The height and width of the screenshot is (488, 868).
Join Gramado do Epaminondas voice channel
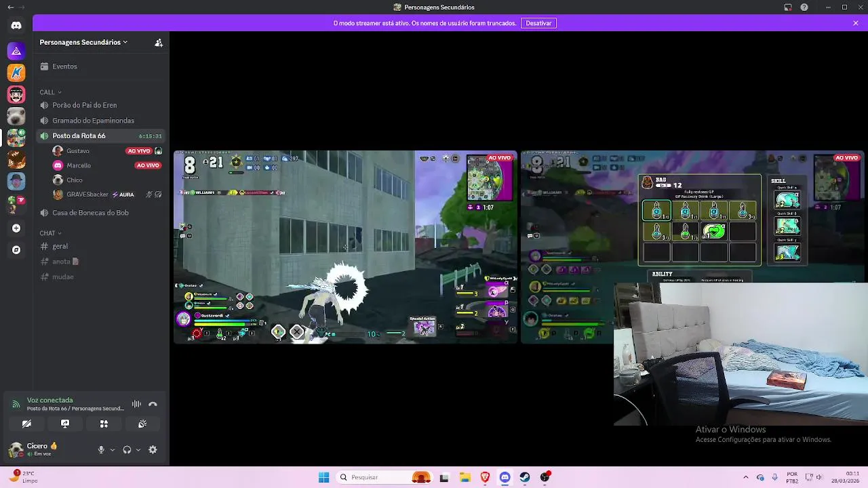(102, 121)
